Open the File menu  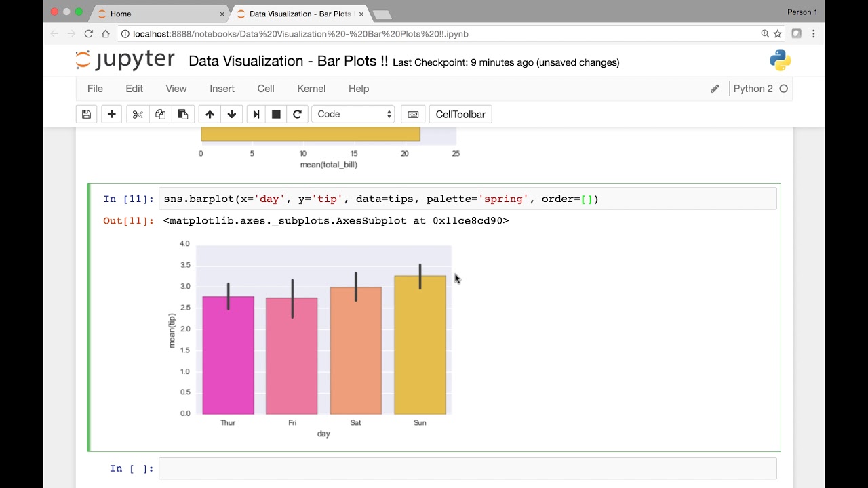coord(95,89)
